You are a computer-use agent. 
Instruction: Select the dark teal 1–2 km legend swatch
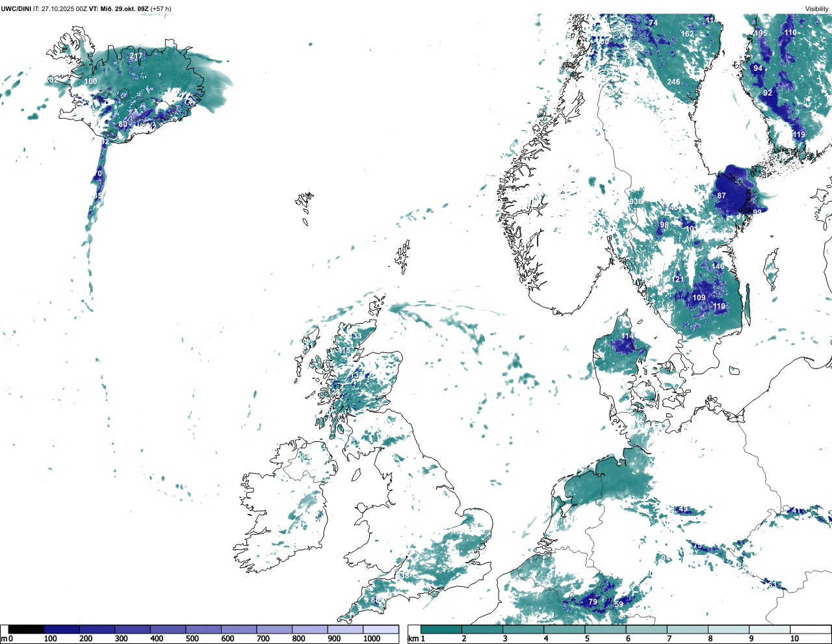(x=441, y=629)
